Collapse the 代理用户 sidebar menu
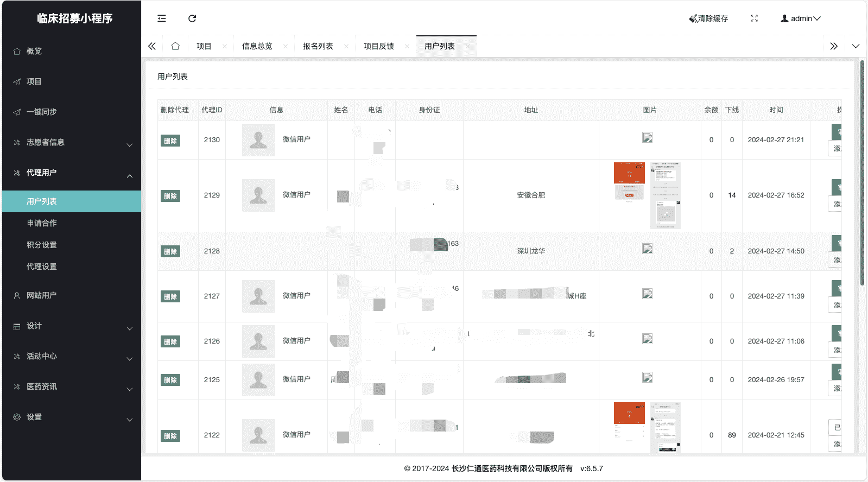Screen dimensions: 868x482 [x=71, y=173]
